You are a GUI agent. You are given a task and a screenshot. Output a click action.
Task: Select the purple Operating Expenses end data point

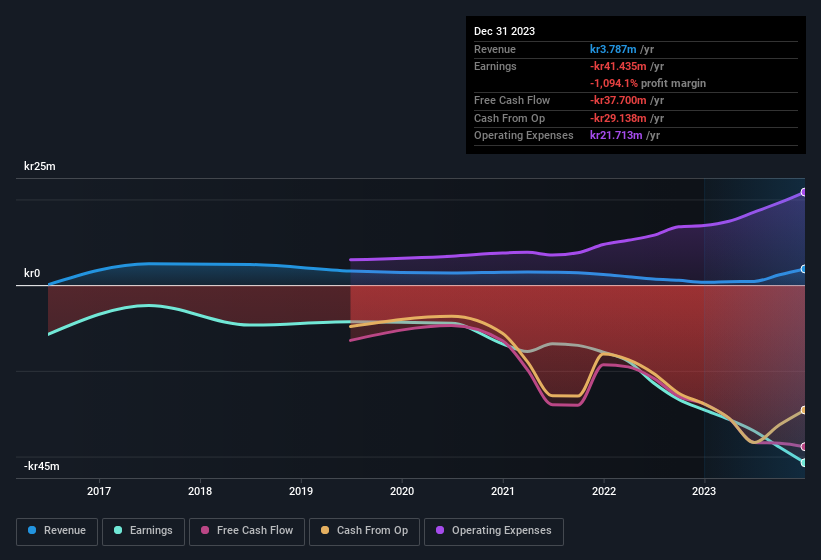pyautogui.click(x=804, y=192)
